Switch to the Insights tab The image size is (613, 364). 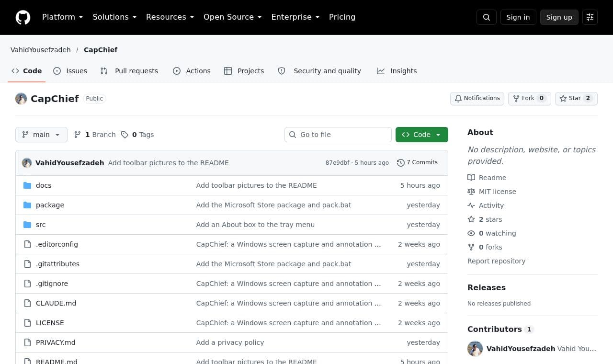(397, 71)
